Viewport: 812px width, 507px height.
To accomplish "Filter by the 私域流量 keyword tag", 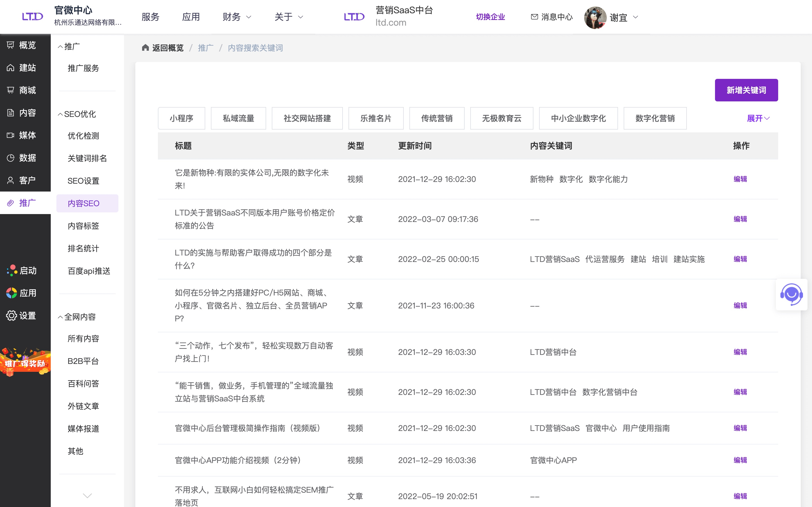I will coord(238,118).
